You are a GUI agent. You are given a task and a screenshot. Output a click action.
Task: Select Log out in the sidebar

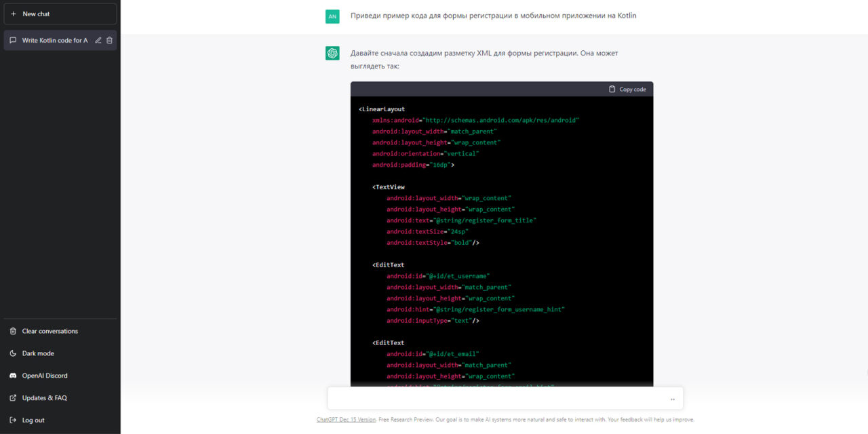point(60,420)
